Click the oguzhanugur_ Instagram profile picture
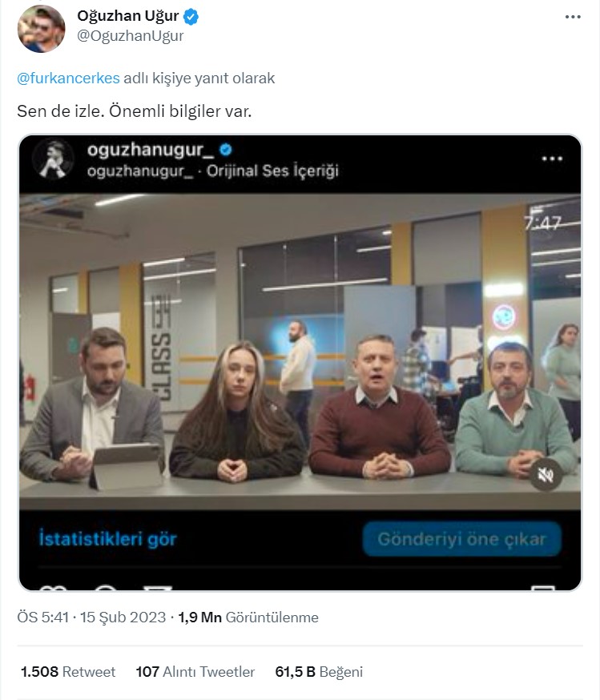This screenshot has height=700, width=600. click(x=53, y=159)
